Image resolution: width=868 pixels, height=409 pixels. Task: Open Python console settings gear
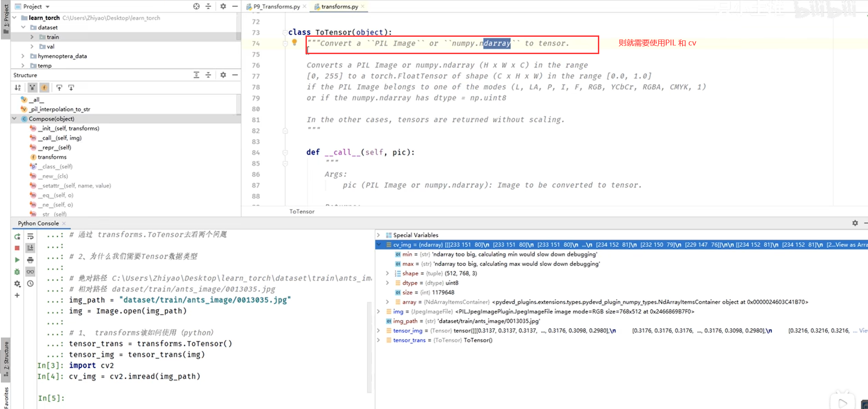tap(17, 284)
